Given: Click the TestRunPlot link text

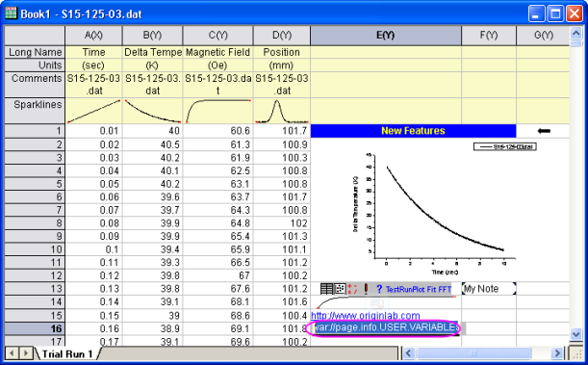Looking at the screenshot, I should click(405, 289).
